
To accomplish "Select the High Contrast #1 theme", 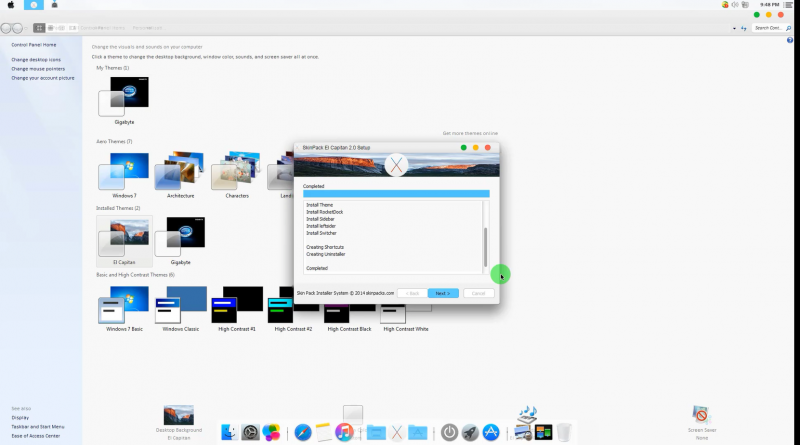I will pyautogui.click(x=237, y=308).
